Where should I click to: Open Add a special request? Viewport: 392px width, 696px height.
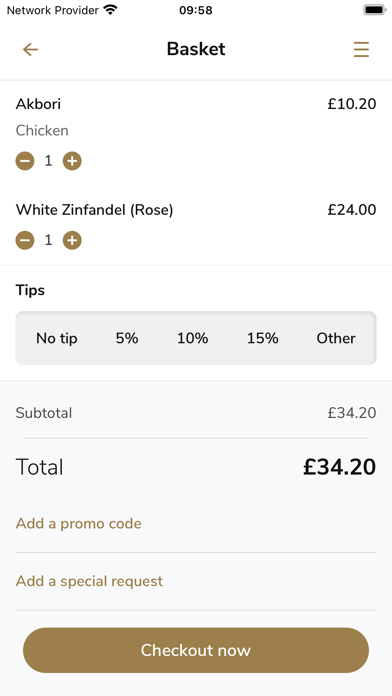tap(89, 581)
